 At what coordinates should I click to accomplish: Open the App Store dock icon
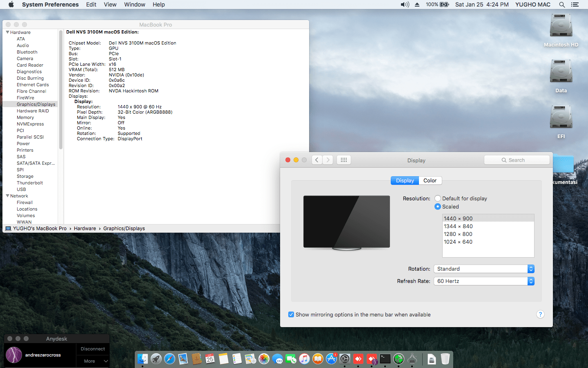click(x=331, y=359)
